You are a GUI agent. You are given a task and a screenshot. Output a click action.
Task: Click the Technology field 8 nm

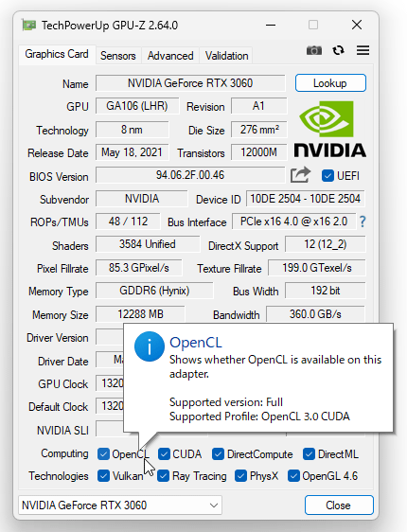coord(132,130)
